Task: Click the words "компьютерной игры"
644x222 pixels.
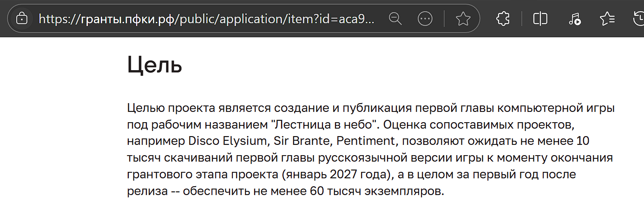Action: pyautogui.click(x=556, y=108)
